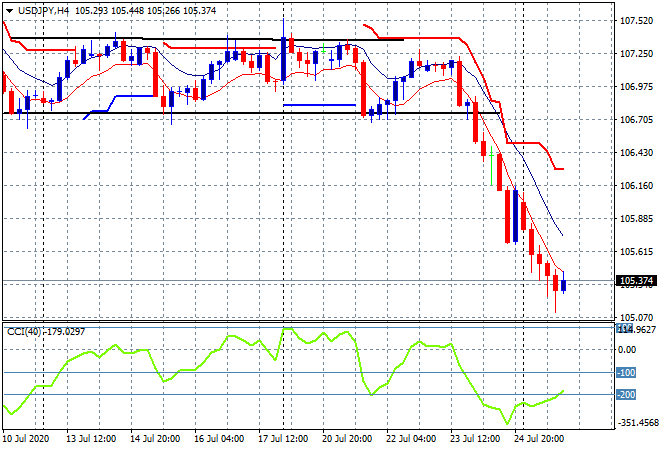
Task: Click the 16 Jul 04:00 time label
Action: pos(219,439)
